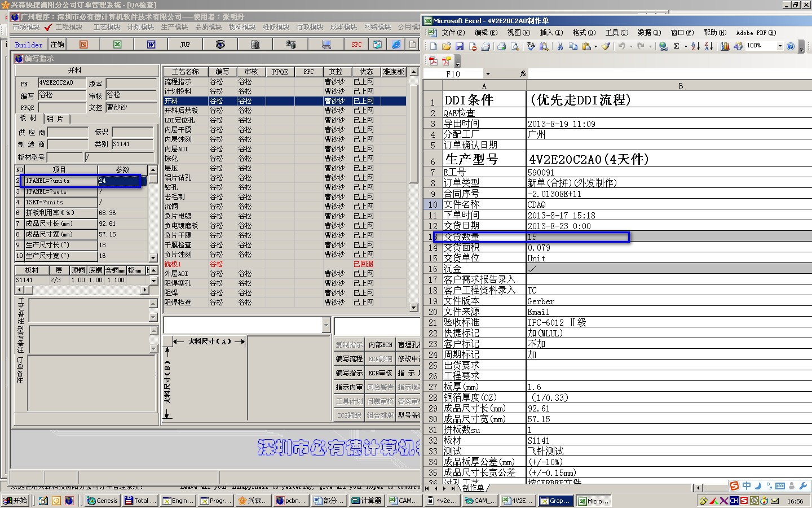
Task: Click the Excel export icon in order system toolbar
Action: tap(117, 44)
